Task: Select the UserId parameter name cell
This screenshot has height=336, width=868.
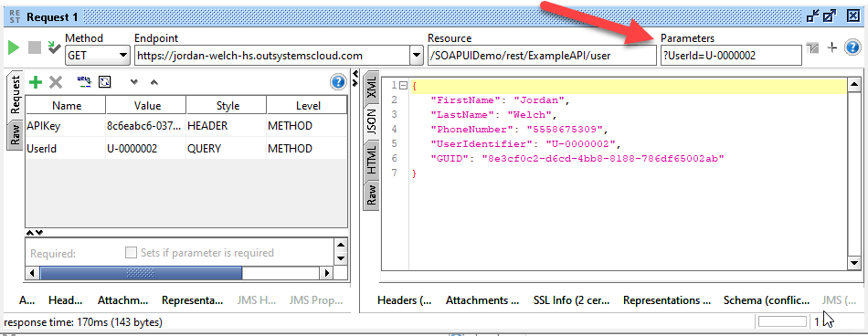Action: pos(66,148)
